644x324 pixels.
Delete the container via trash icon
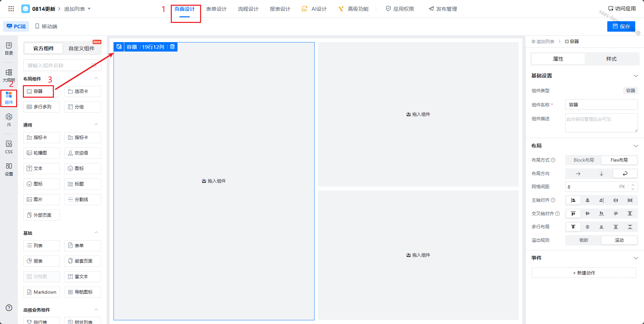(x=172, y=47)
